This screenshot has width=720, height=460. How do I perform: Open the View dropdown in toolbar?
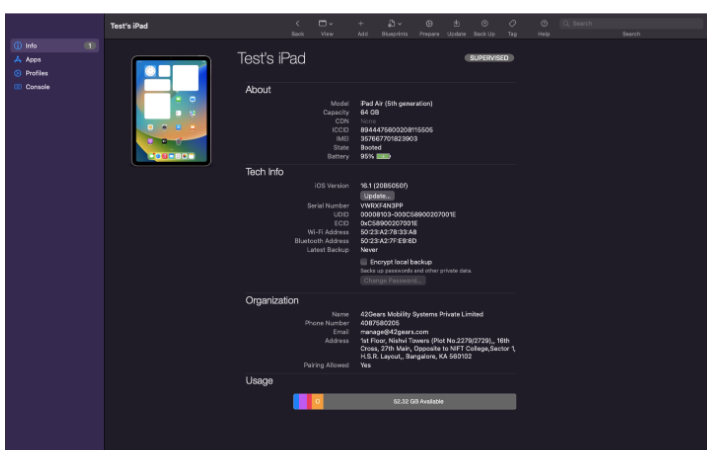click(x=326, y=23)
